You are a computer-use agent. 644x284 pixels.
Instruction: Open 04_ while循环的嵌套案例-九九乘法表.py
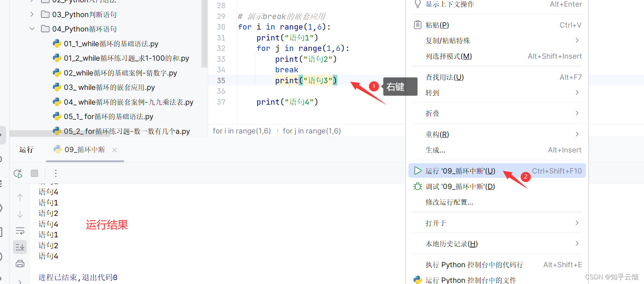tap(128, 102)
